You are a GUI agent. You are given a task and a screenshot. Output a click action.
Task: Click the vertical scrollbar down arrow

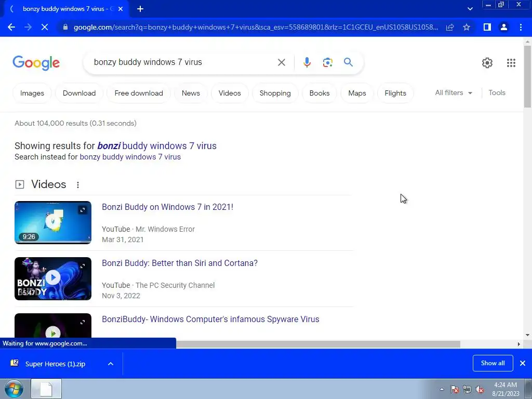click(x=527, y=335)
